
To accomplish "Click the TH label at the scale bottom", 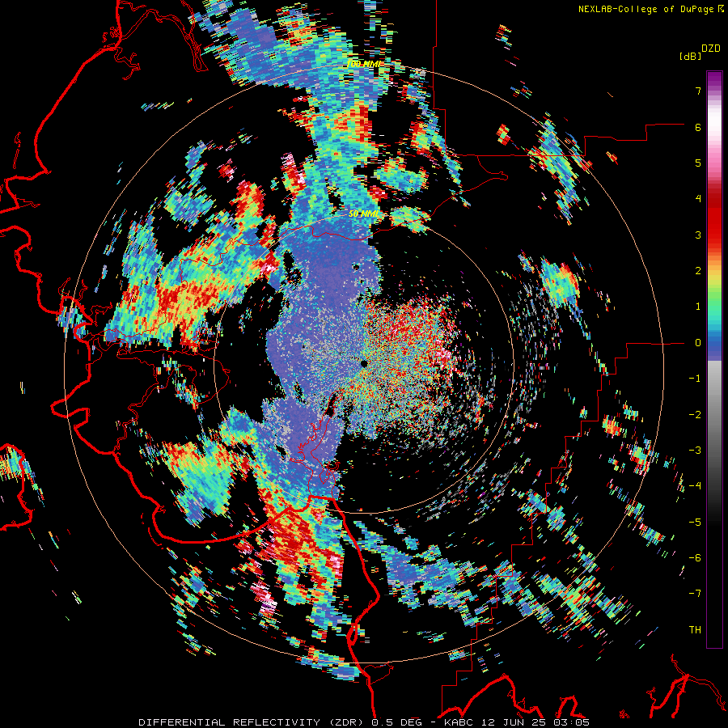I will point(695,630).
